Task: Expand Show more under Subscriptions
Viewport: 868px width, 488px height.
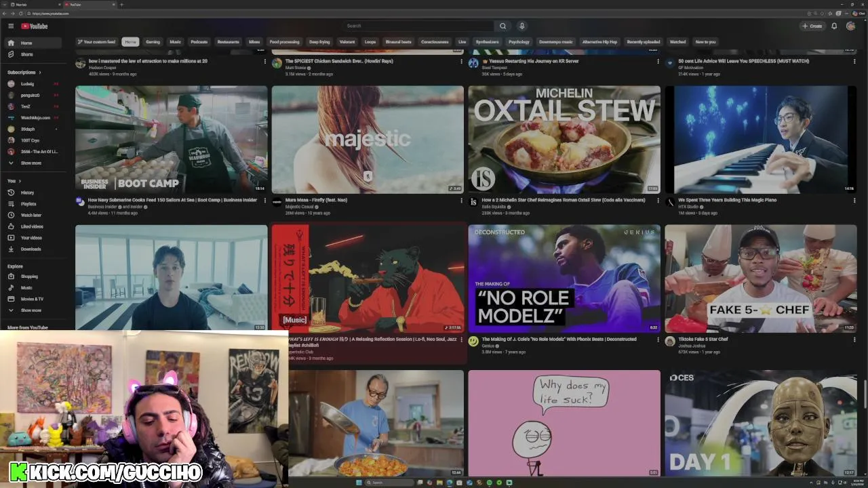Action: [x=33, y=163]
